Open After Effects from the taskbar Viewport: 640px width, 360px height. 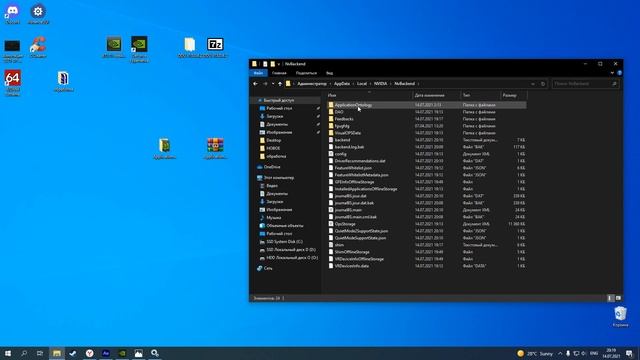coord(106,353)
